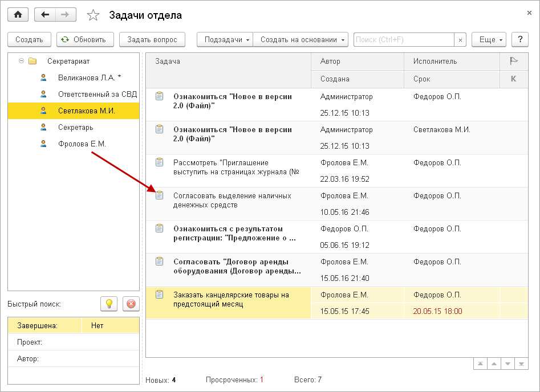The height and width of the screenshot is (392, 540).
Task: Click the Задать вопрос button
Action: pos(152,39)
